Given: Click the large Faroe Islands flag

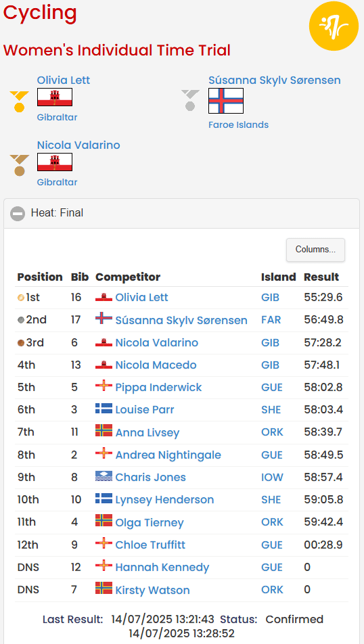Looking at the screenshot, I should (226, 101).
